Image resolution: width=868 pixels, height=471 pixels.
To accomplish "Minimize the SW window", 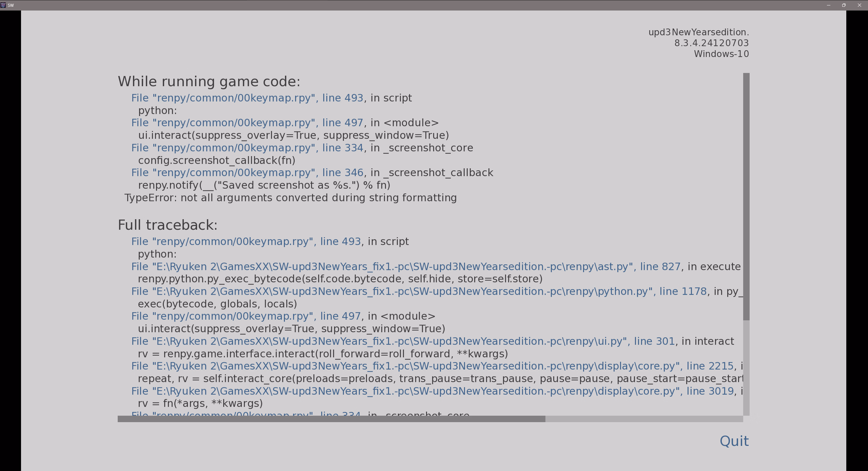I will [828, 5].
